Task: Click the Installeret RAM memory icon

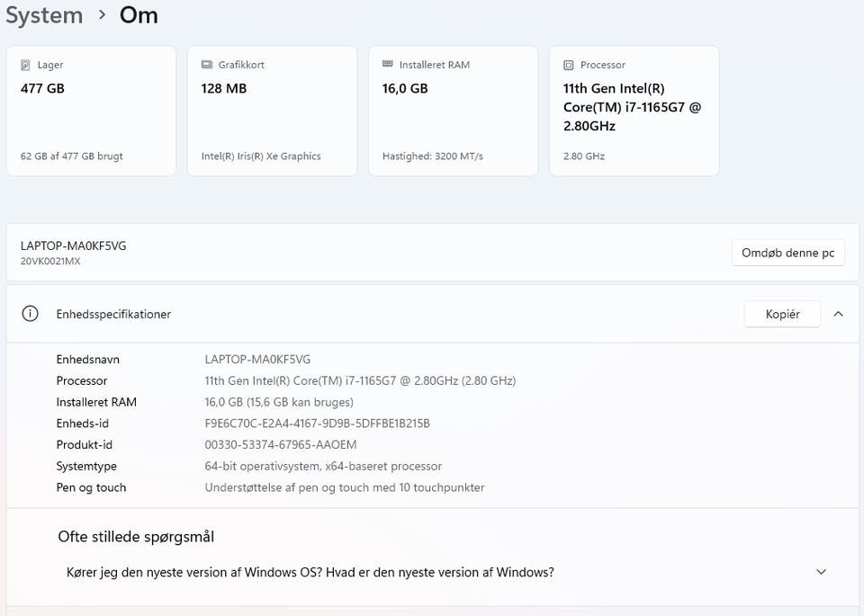Action: pos(387,65)
